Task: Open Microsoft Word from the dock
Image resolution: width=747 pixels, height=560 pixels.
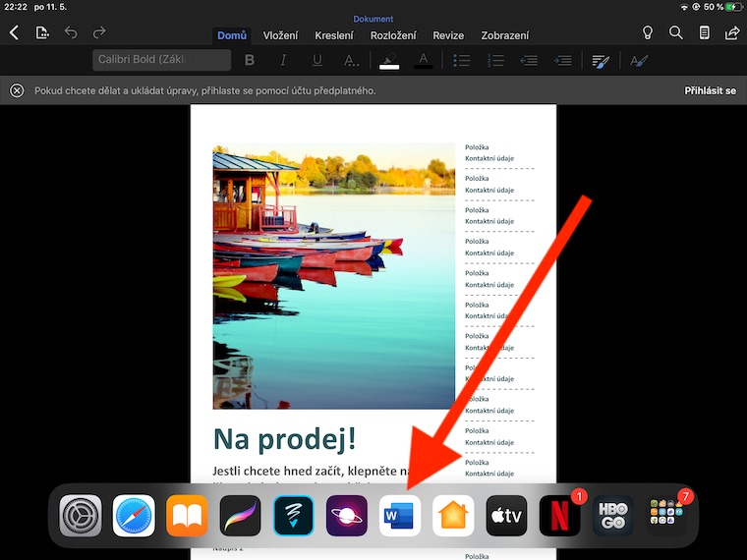Action: 400,516
